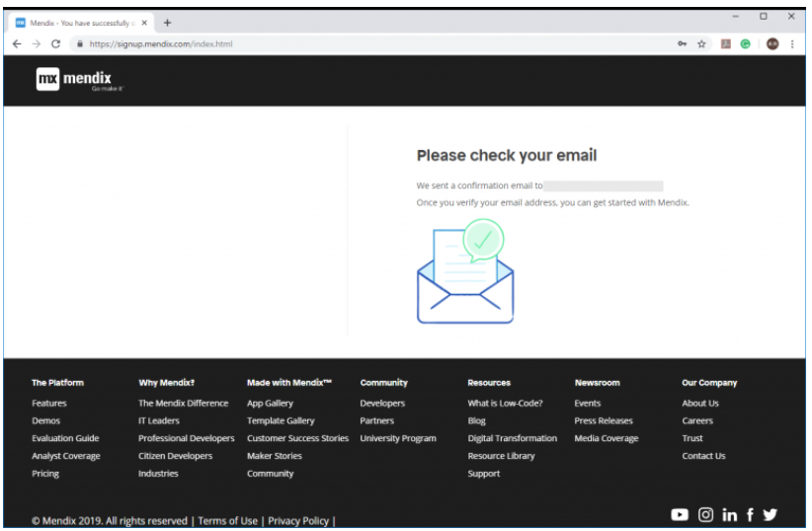The height and width of the screenshot is (531, 812).
Task: Open the Demos footer link
Action: pyautogui.click(x=46, y=420)
